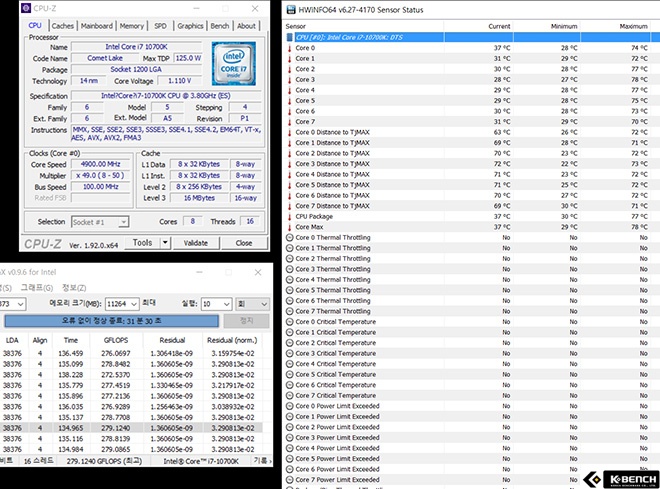Click thermometer icon beside Core 3 sensor

click(290, 80)
